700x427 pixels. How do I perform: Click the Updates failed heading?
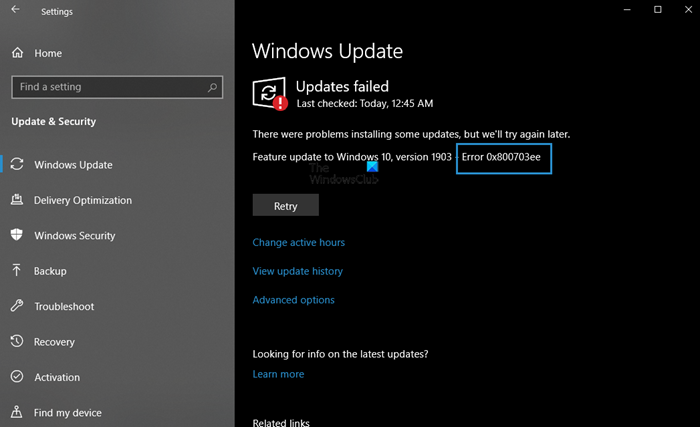coord(342,86)
